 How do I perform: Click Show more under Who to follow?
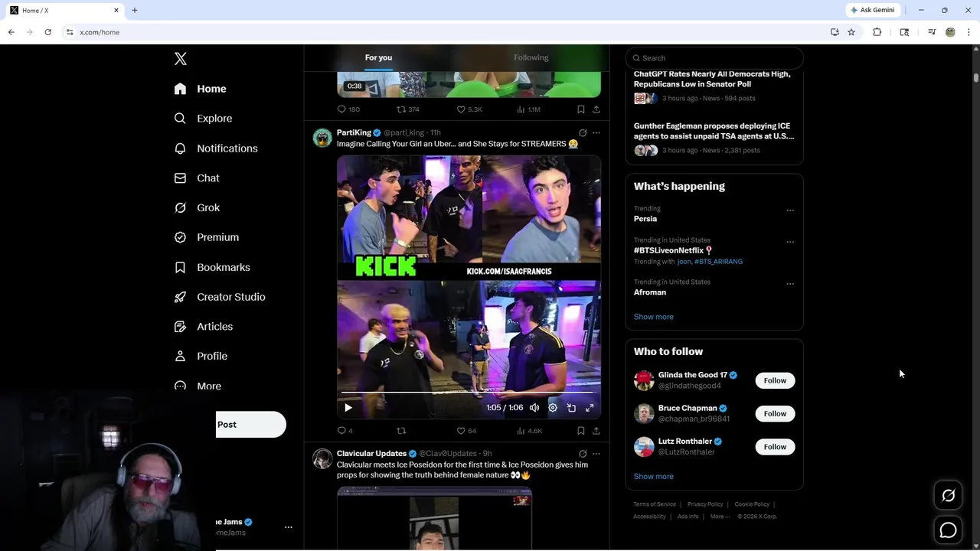[x=654, y=477]
